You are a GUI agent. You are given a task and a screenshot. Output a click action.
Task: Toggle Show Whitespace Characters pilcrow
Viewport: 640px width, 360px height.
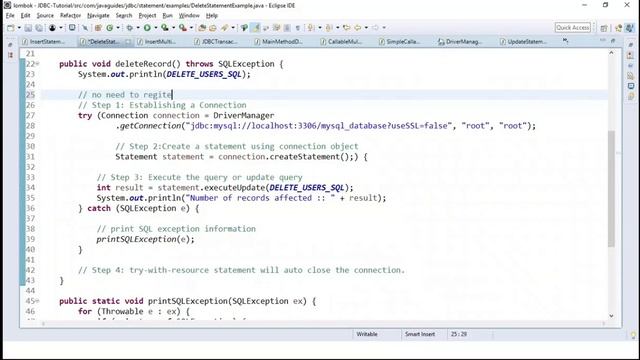[x=298, y=28]
